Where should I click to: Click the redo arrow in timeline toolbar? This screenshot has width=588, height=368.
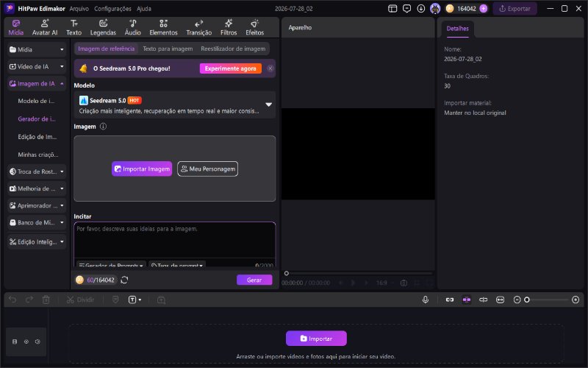click(x=29, y=300)
